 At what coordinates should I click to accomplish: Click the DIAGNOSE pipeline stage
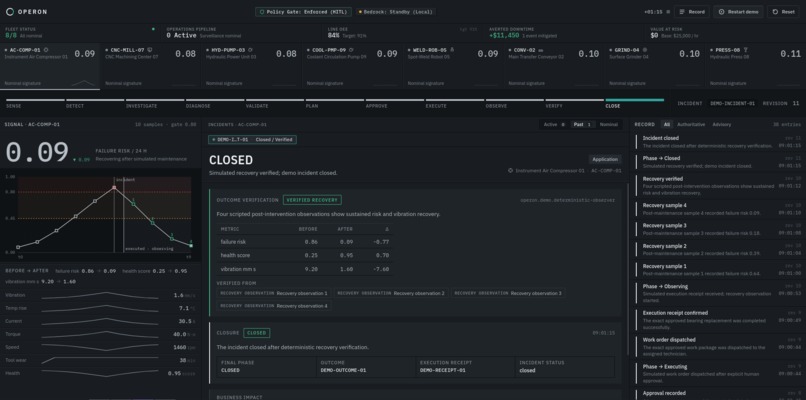tap(215, 103)
